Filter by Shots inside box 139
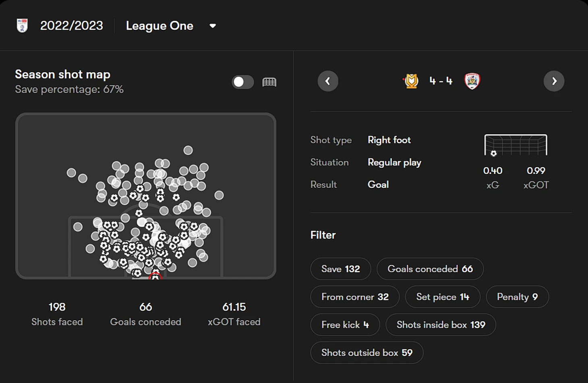 point(441,325)
